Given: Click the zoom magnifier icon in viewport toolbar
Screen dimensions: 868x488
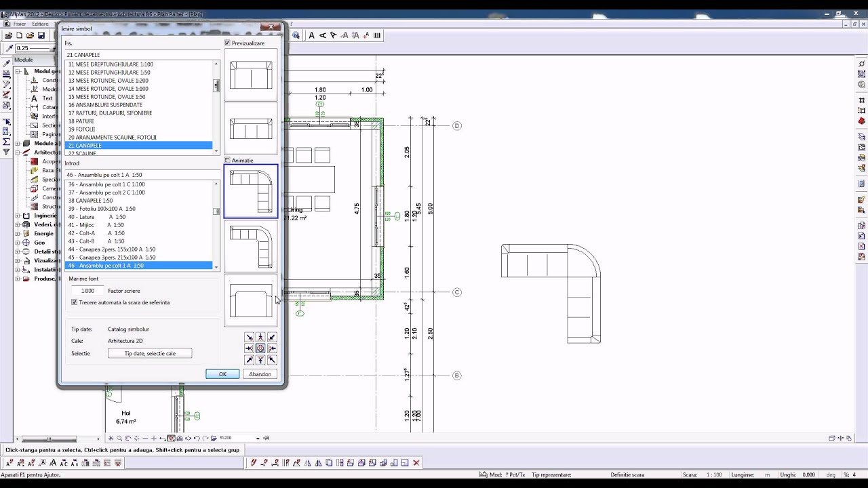Looking at the screenshot, I should click(x=119, y=439).
